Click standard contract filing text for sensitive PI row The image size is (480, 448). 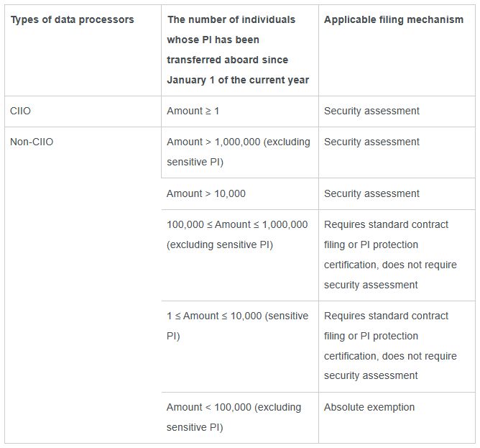tap(390, 346)
